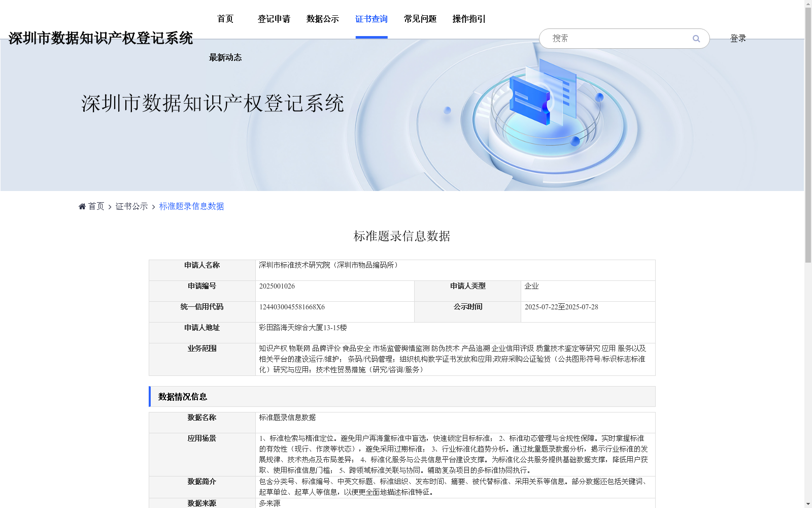Click the 数据来源 label cell

202,503
